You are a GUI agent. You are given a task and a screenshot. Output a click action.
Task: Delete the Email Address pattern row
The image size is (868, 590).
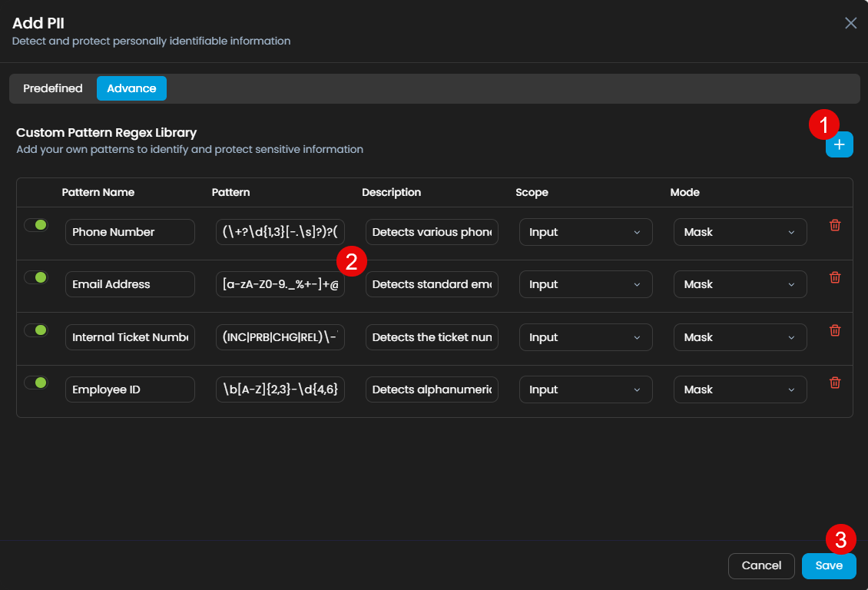(x=835, y=277)
